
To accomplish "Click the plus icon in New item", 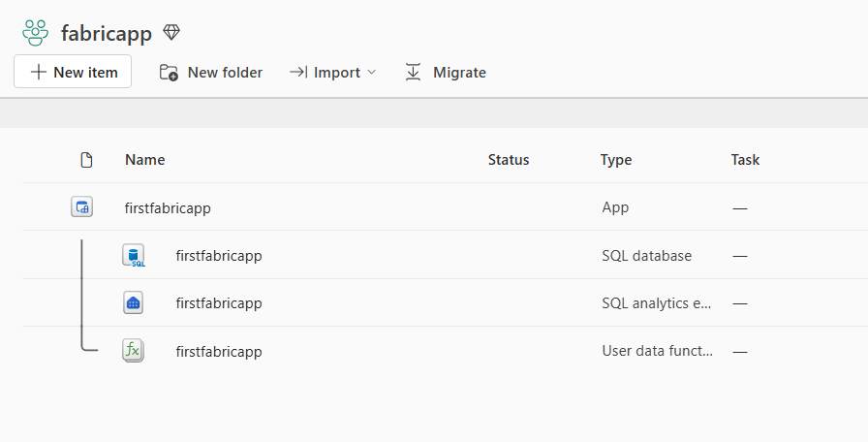I will [38, 72].
